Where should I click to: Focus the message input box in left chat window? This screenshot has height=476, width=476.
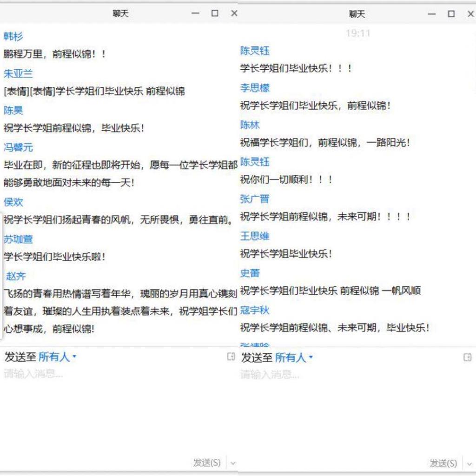click(119, 410)
